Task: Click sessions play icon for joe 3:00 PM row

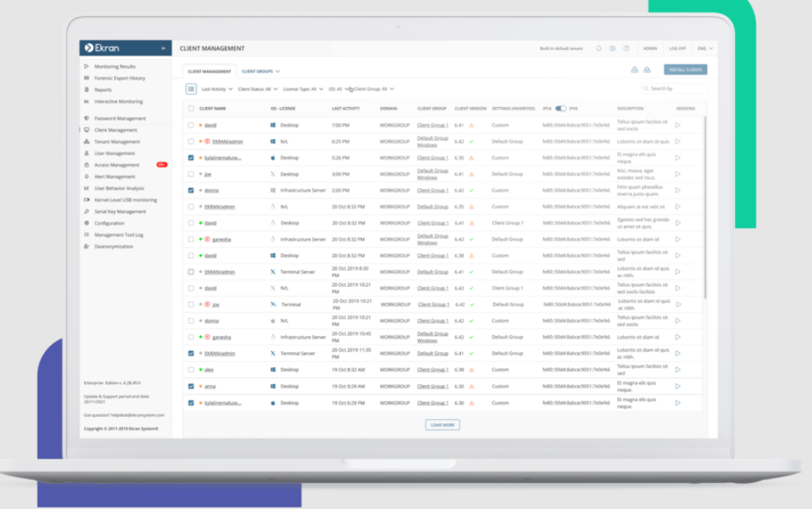Action: (678, 174)
